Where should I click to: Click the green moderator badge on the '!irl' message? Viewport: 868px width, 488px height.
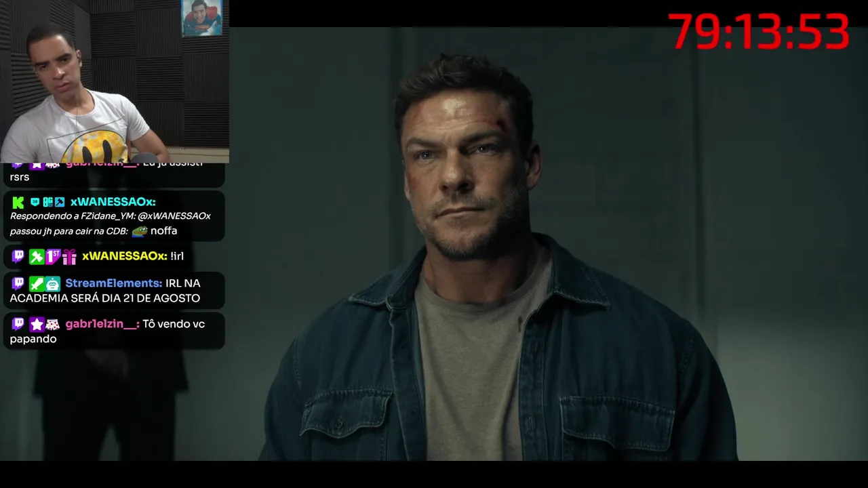point(36,256)
